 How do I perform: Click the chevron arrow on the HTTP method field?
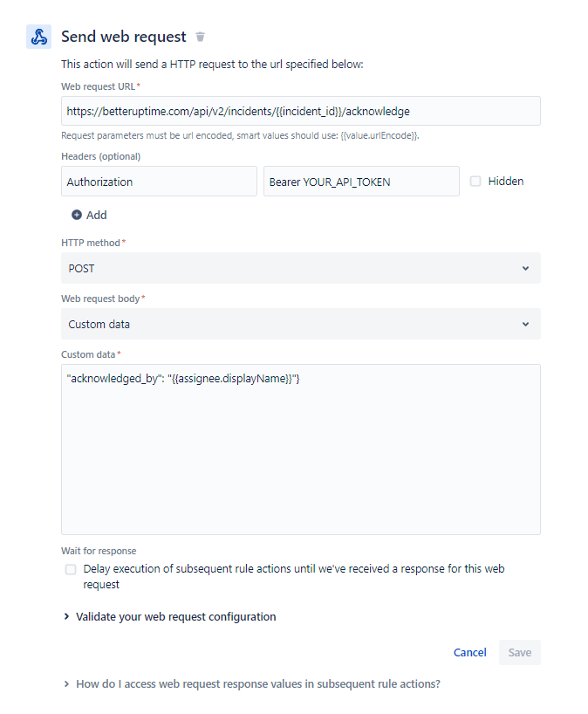(525, 268)
